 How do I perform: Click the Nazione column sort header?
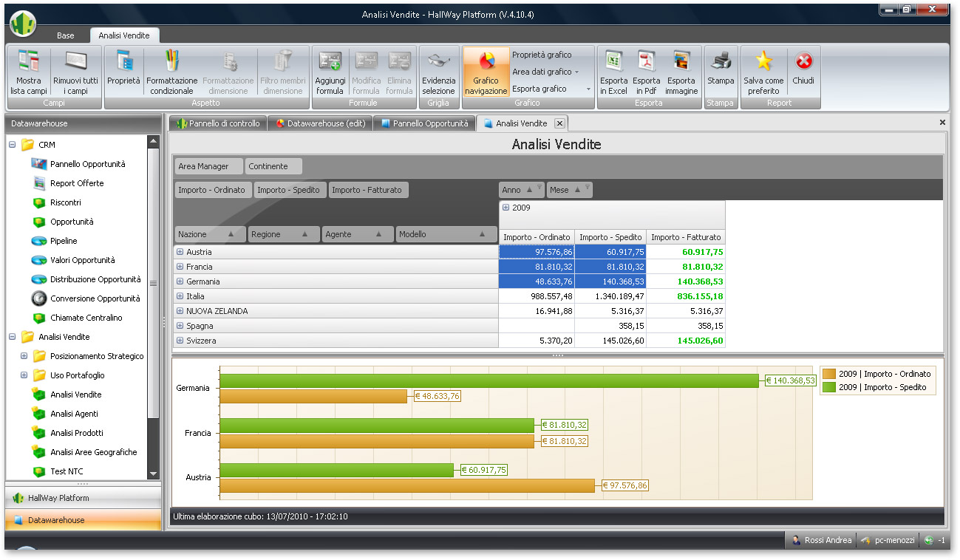(210, 234)
